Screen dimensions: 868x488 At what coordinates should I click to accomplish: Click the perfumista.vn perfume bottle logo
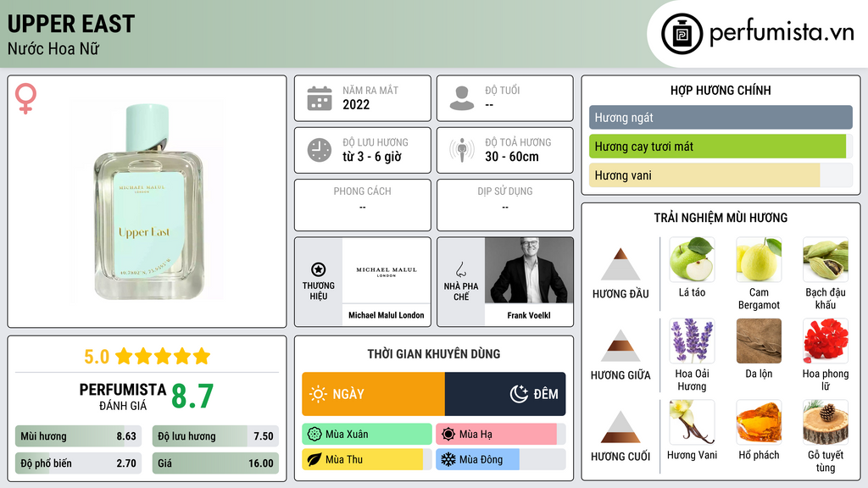(x=682, y=34)
